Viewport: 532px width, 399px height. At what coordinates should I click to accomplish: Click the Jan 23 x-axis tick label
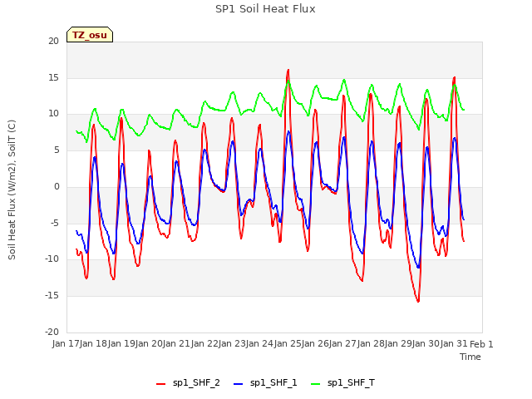232,343
